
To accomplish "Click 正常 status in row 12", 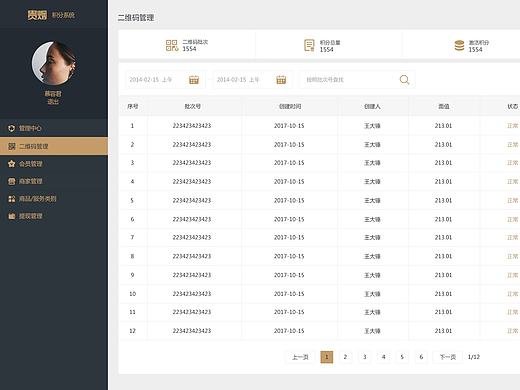I will [x=513, y=331].
